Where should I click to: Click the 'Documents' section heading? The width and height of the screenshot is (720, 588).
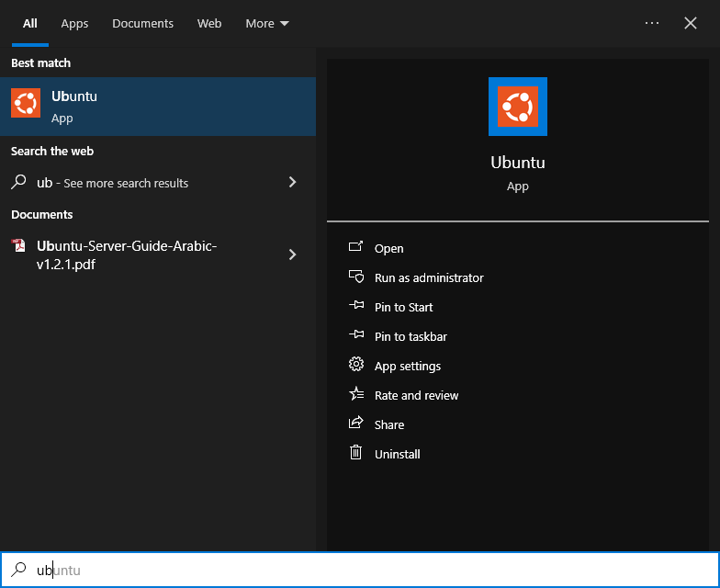click(42, 215)
